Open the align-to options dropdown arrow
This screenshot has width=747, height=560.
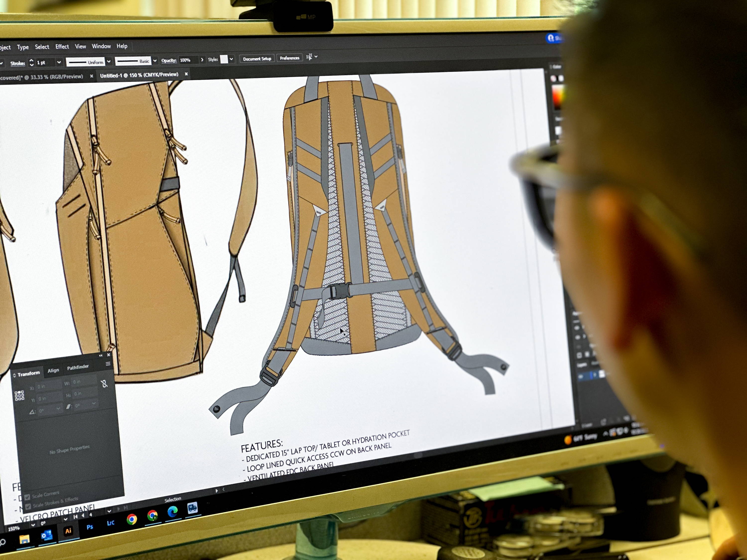(x=316, y=57)
